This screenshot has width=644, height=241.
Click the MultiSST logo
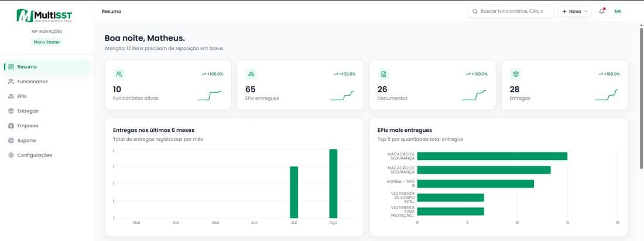pyautogui.click(x=44, y=16)
